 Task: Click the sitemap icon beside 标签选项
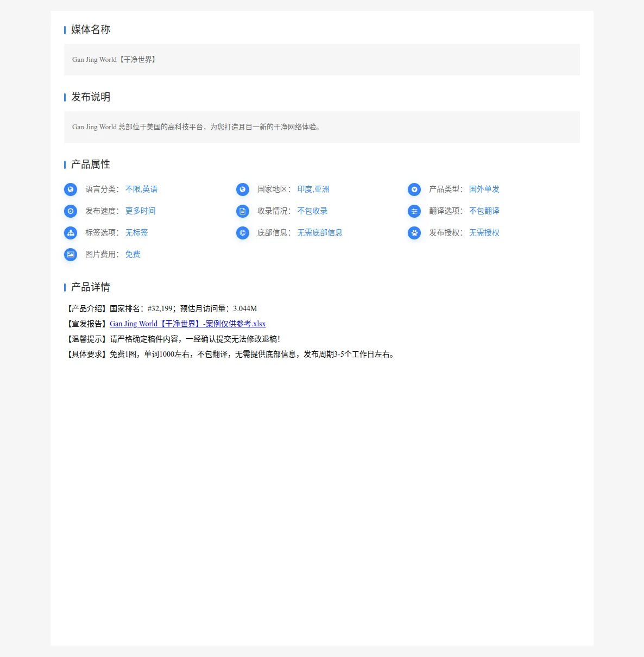[x=71, y=233]
